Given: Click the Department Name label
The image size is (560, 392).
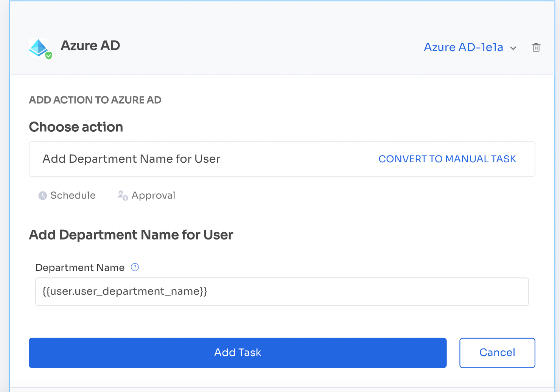Looking at the screenshot, I should click(80, 268).
